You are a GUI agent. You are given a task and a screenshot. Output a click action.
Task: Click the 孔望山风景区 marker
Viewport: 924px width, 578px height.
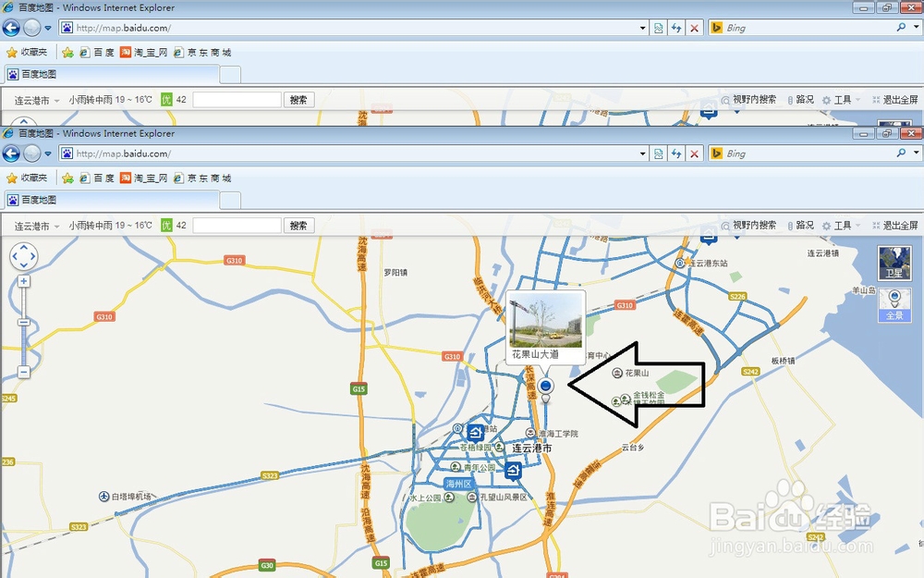[472, 498]
